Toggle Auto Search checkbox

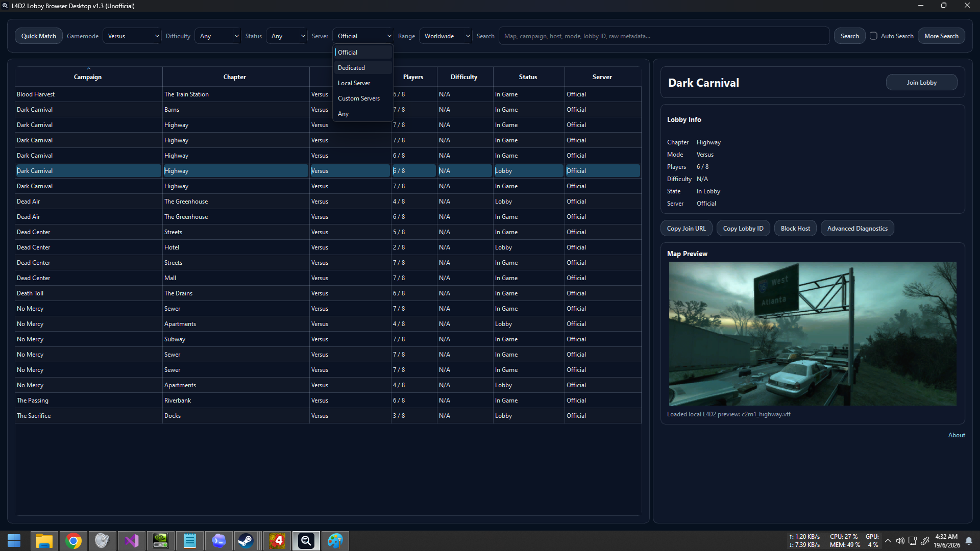click(x=873, y=36)
